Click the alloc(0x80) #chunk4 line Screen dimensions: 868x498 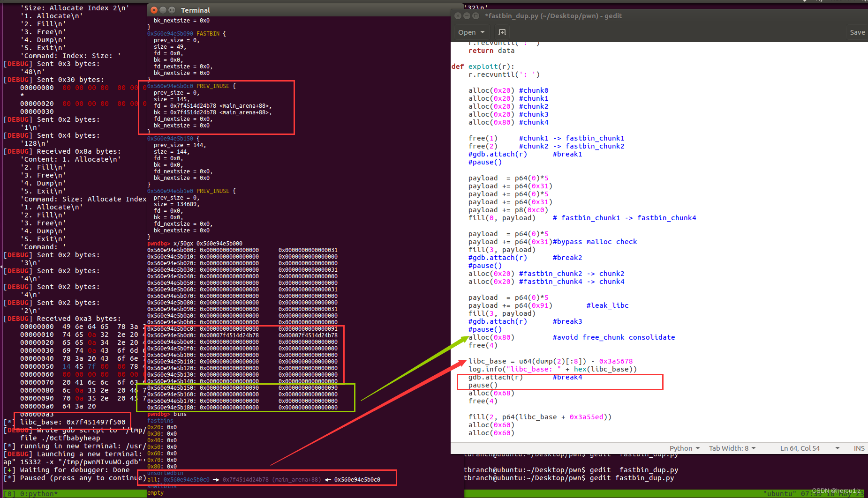tap(508, 122)
